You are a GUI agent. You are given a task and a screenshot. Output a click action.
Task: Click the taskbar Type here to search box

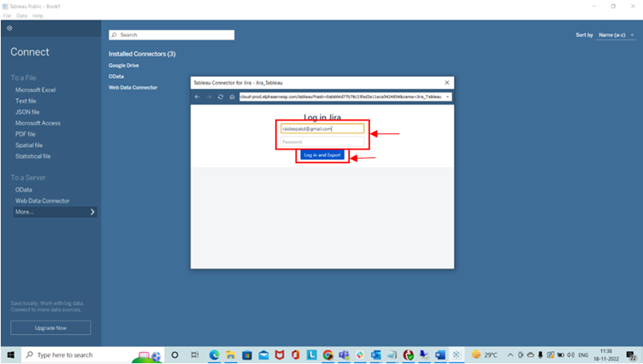pyautogui.click(x=92, y=355)
